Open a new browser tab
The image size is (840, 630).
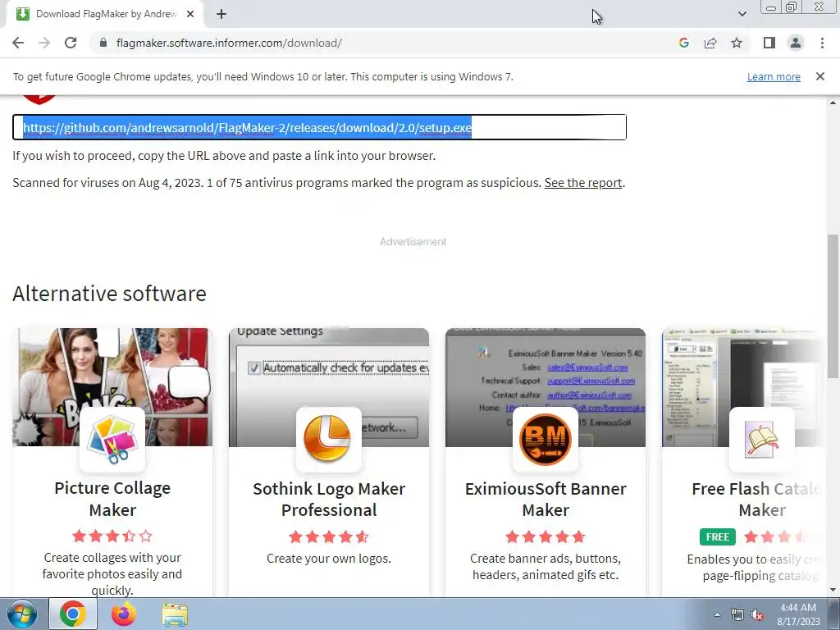coord(221,14)
